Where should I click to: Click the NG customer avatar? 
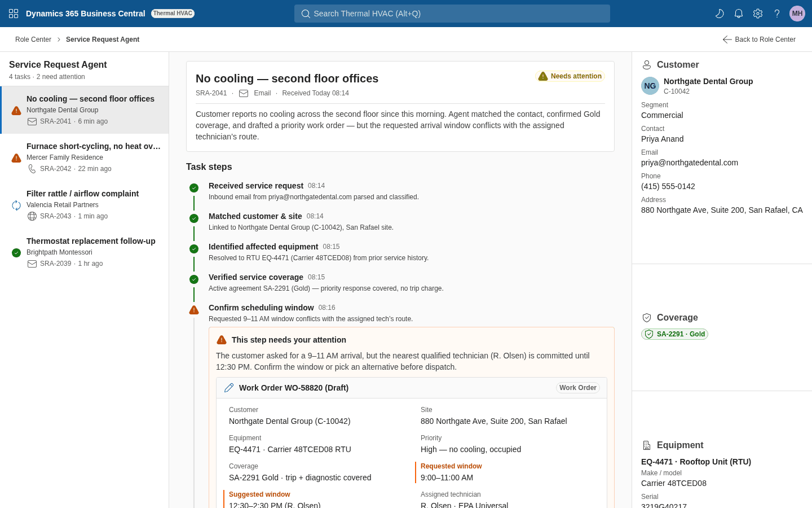pyautogui.click(x=650, y=86)
